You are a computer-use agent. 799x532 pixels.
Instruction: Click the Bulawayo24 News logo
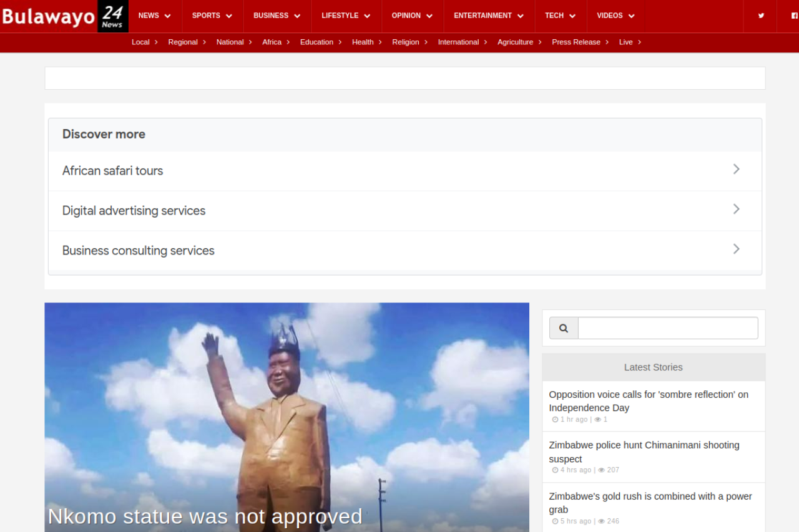click(x=64, y=16)
